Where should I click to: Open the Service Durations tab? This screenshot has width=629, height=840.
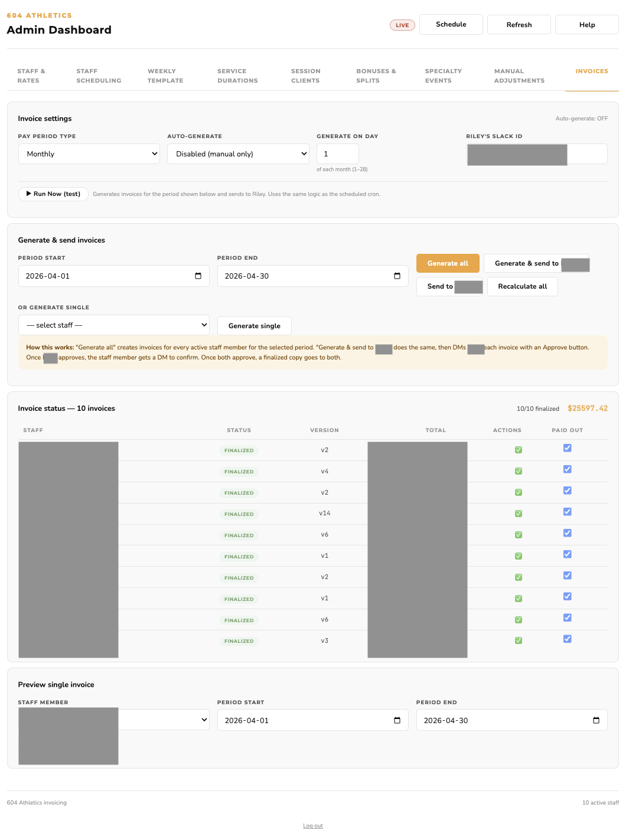[237, 76]
